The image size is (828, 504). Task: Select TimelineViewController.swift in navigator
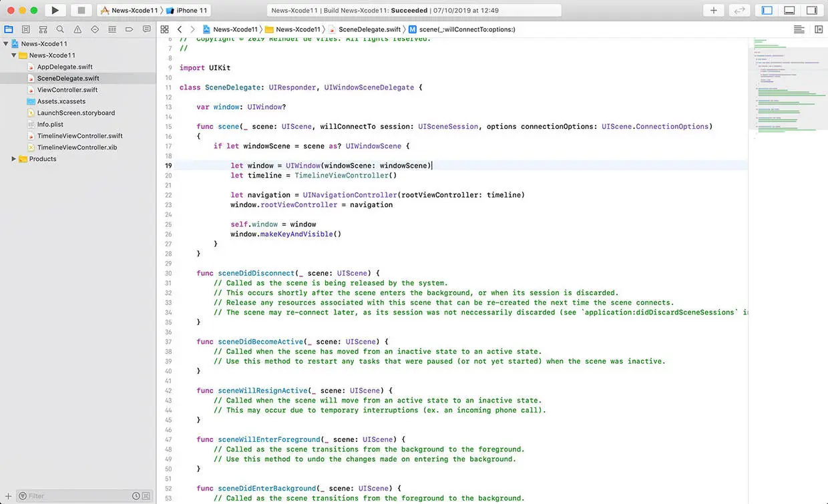[x=80, y=136]
